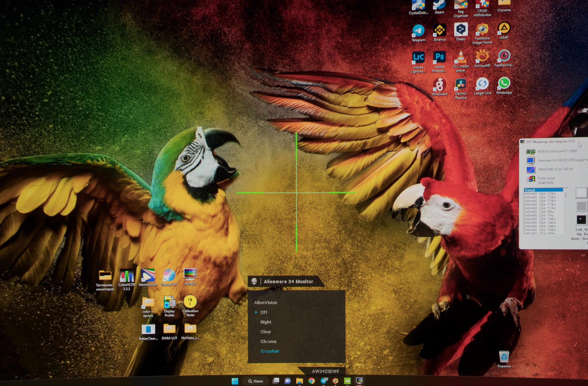Open the Calibration Tester shortcut

[x=190, y=302]
